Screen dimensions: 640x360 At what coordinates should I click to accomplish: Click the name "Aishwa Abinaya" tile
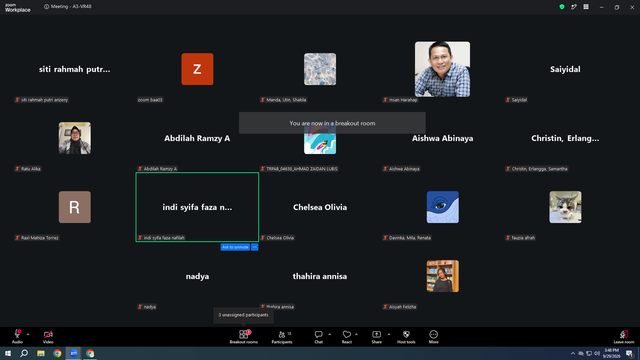(442, 138)
